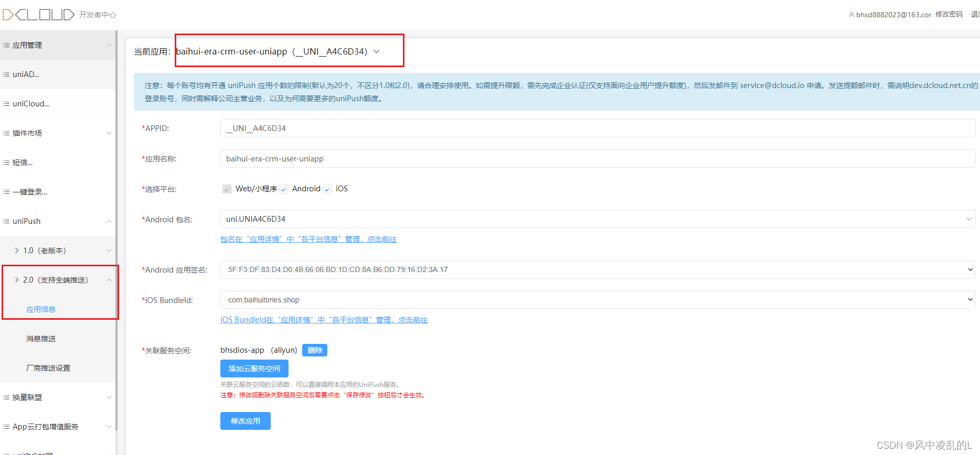Viewport: 980px width, 455px height.
Task: Click the arrow icon before 2.0 (支持全端推送)
Action: point(17,280)
